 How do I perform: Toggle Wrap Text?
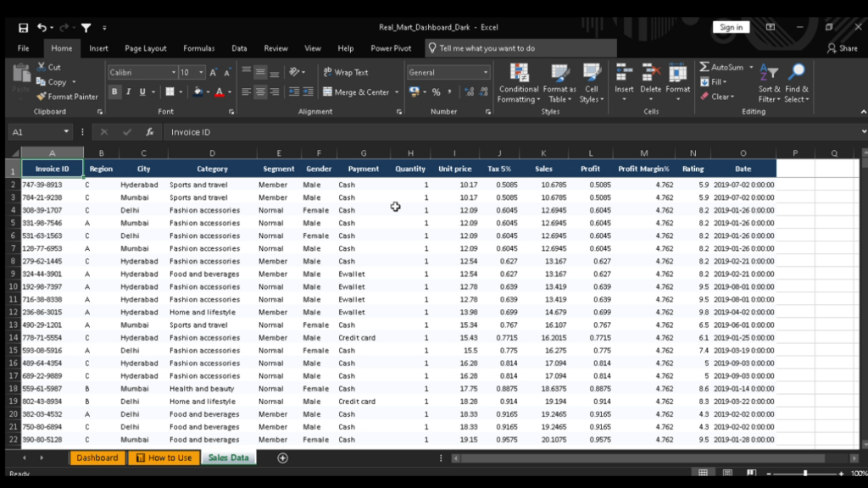coord(346,73)
